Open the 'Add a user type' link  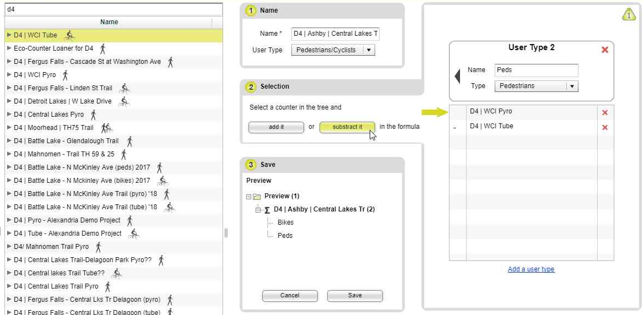tap(531, 269)
